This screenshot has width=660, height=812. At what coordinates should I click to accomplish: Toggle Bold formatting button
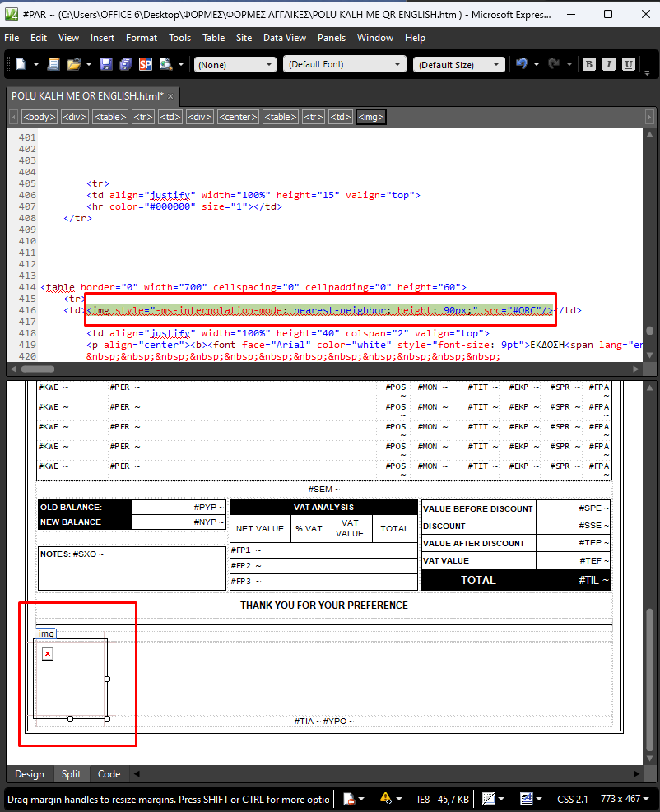[x=588, y=64]
